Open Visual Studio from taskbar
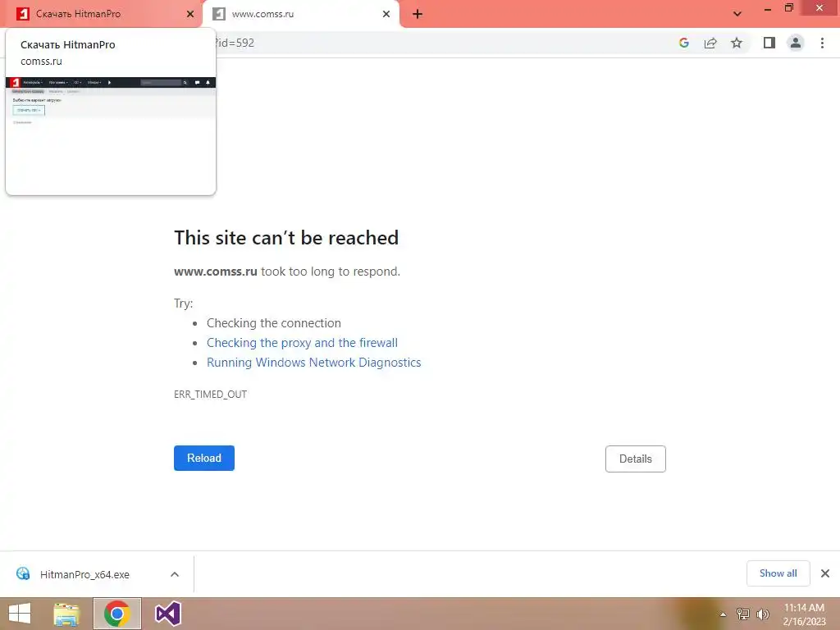The width and height of the screenshot is (840, 630). 167,614
